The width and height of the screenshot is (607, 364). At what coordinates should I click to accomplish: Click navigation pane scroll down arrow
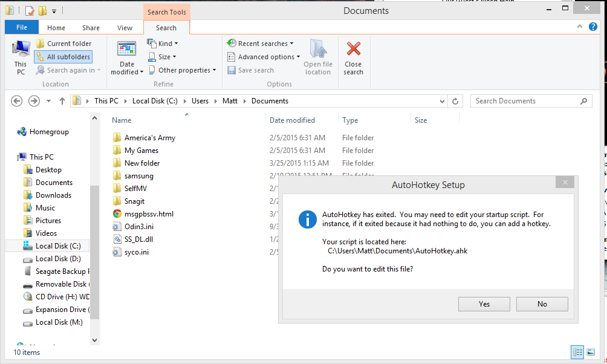tap(95, 340)
